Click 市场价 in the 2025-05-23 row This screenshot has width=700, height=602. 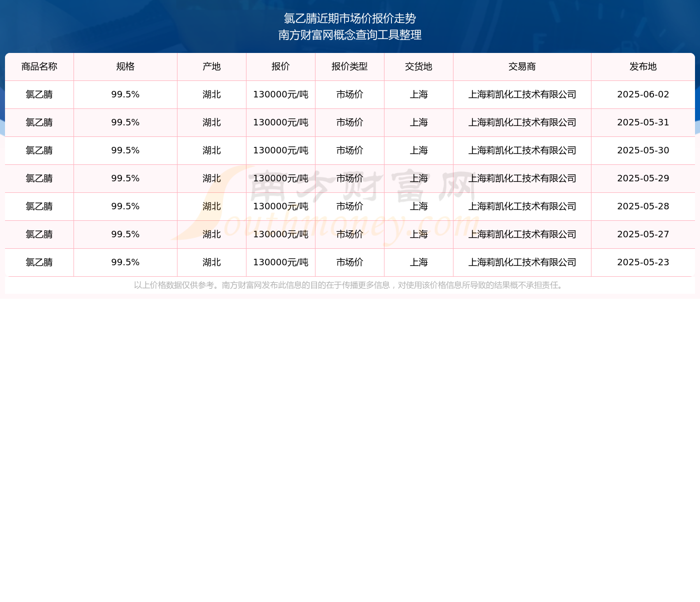[349, 262]
